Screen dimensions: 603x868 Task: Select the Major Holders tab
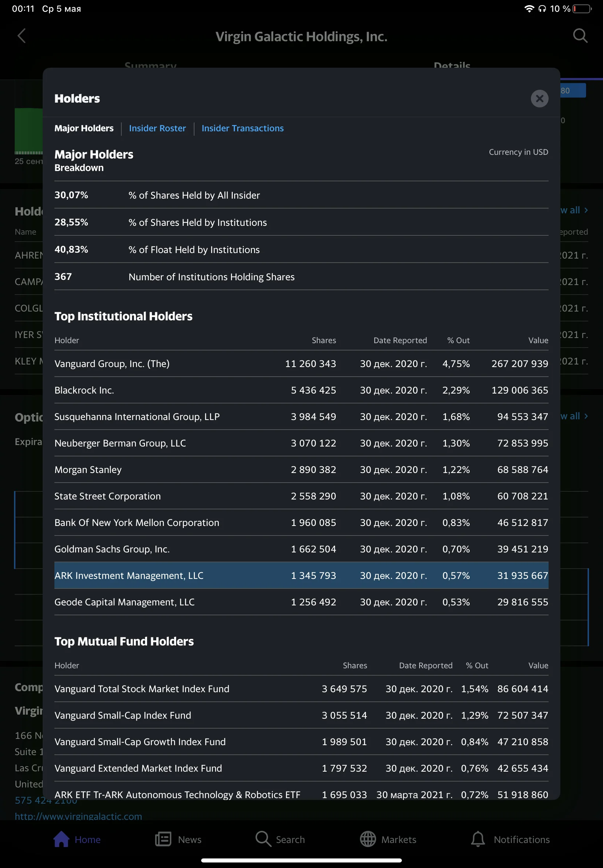(84, 128)
